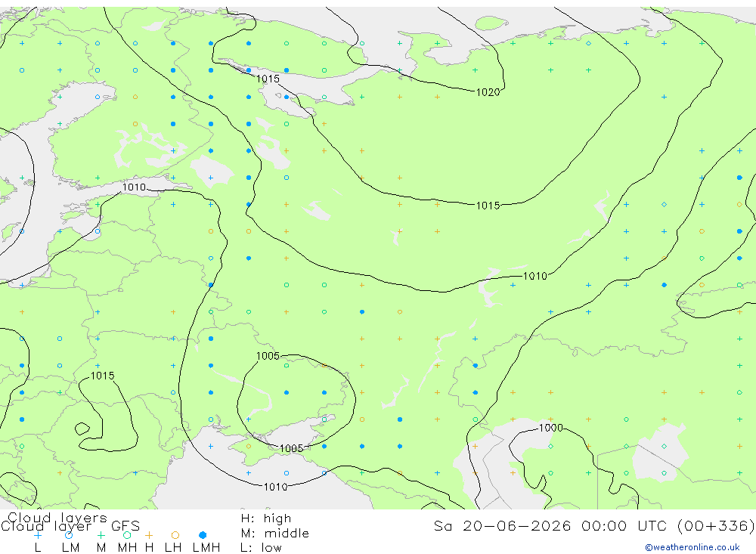Viewport: 756px width, 554px height.
Task: Click the 'LM' legend caption
Action: pos(70,548)
